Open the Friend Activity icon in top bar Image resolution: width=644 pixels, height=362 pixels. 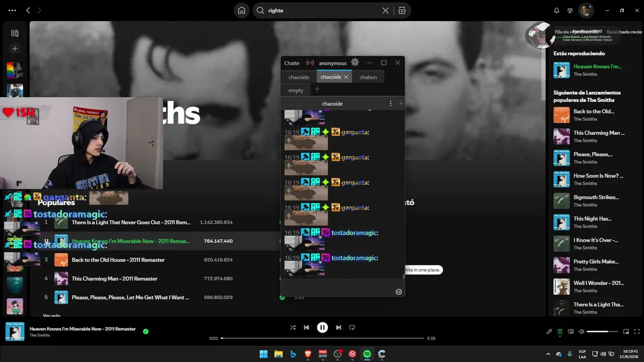click(570, 10)
